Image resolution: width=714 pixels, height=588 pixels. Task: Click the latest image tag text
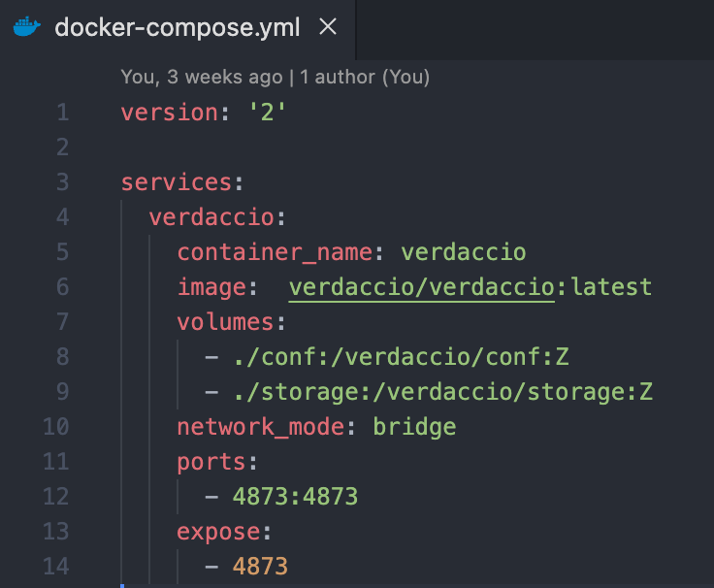point(610,287)
